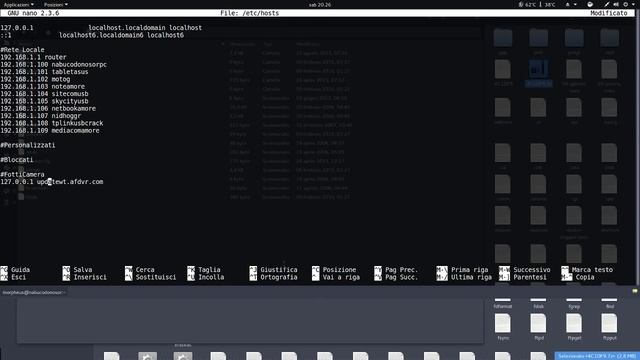Select the morpheus@nabucodonosor terminal tab
The width and height of the screenshot is (640, 360).
coord(33,292)
